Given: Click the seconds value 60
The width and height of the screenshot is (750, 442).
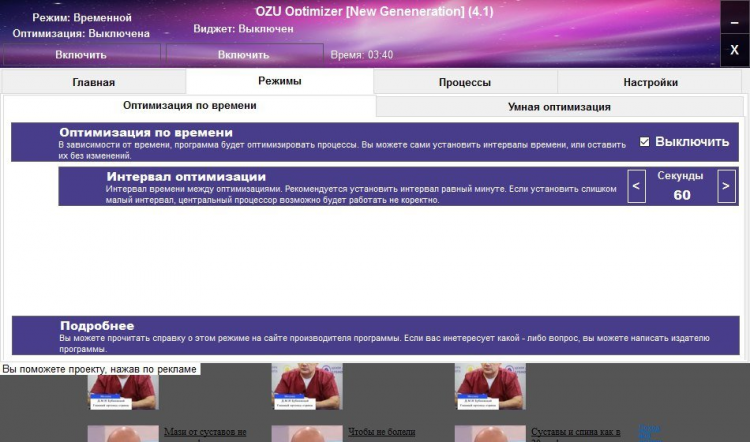Looking at the screenshot, I should pos(682,195).
